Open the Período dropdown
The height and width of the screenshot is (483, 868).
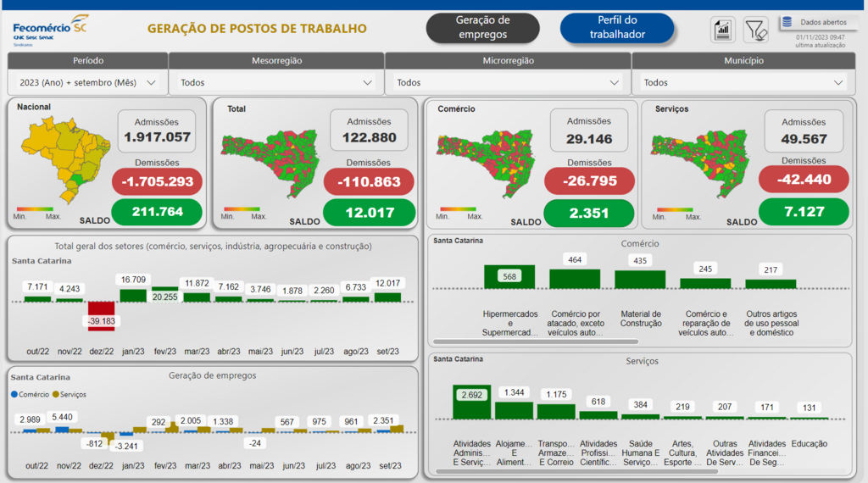87,82
